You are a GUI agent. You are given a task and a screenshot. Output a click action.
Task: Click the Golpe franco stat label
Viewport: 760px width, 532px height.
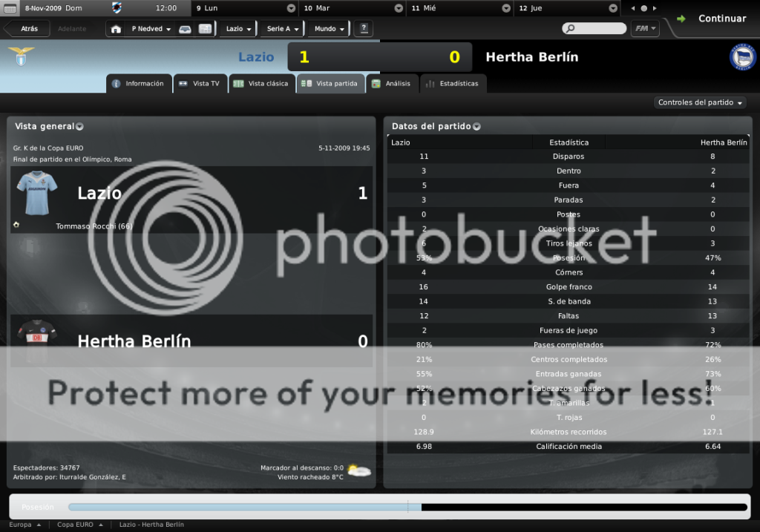pos(569,287)
